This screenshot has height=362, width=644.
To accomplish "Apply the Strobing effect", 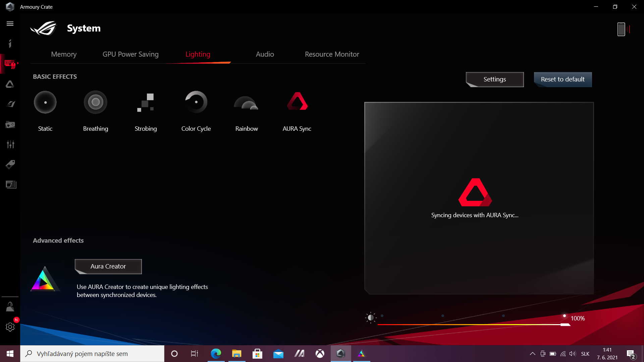I will tap(146, 102).
